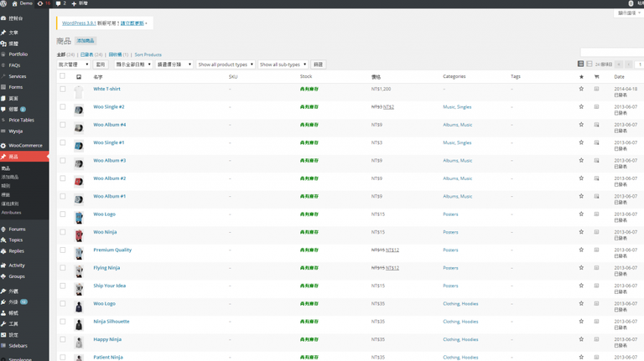Toggle featured star for White T-shirt

coord(581,89)
